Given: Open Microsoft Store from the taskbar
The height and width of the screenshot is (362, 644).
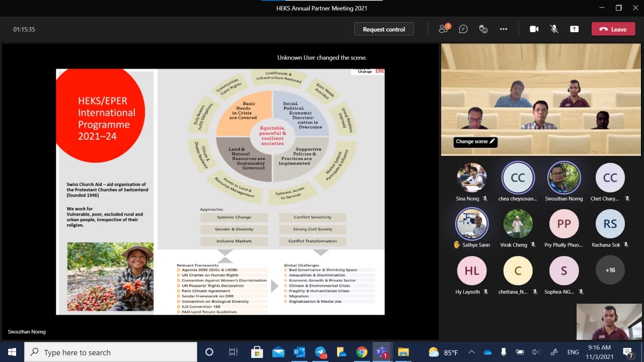Looking at the screenshot, I should (257, 352).
